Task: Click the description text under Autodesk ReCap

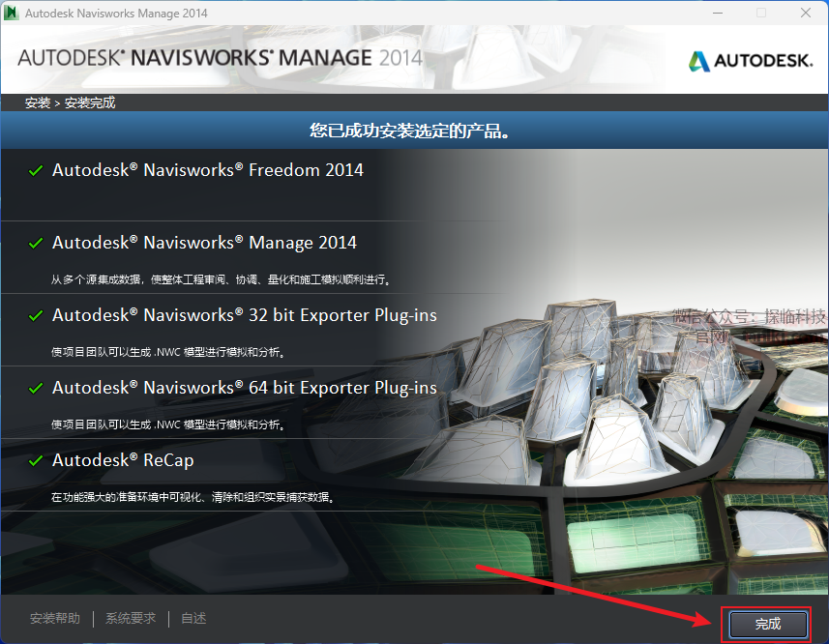Action: point(192,497)
